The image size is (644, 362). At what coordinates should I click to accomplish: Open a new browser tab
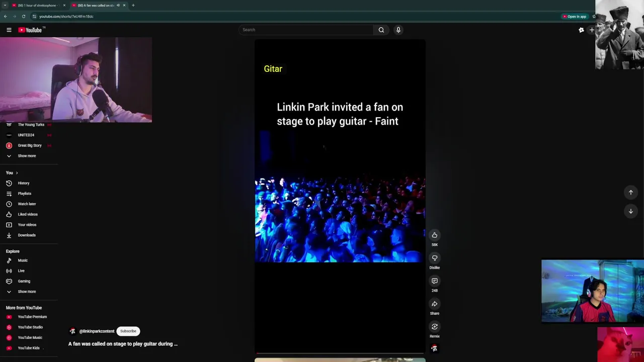tap(133, 5)
